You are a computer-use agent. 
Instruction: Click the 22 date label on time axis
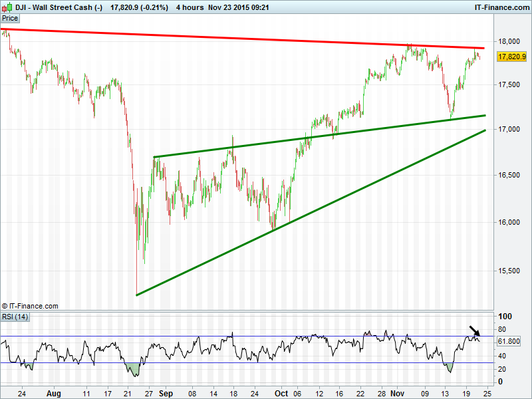(360, 394)
